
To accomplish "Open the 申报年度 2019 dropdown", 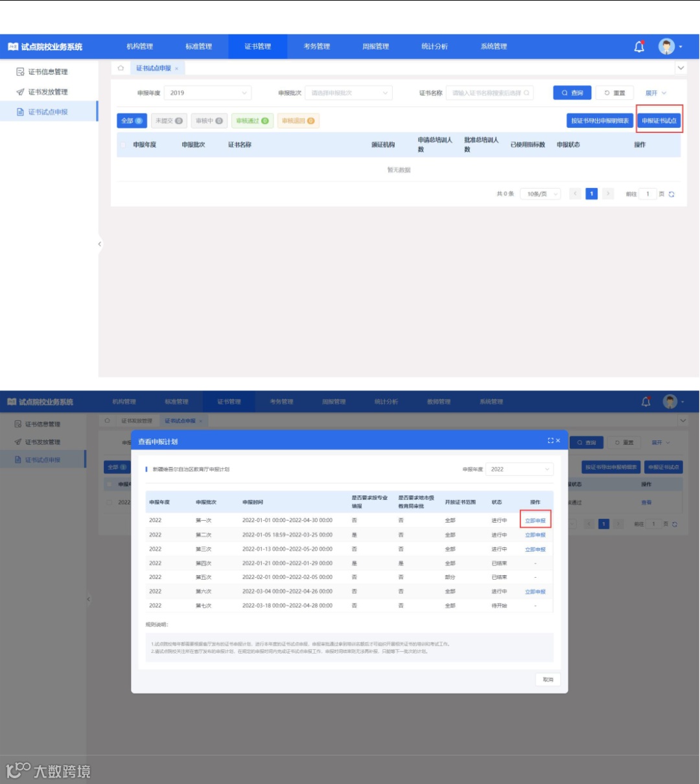I will click(x=208, y=93).
